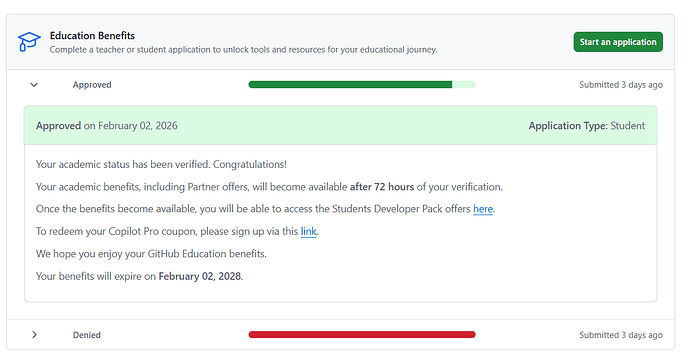Click the academic status verified congratulations message
This screenshot has height=364, width=689.
[161, 164]
